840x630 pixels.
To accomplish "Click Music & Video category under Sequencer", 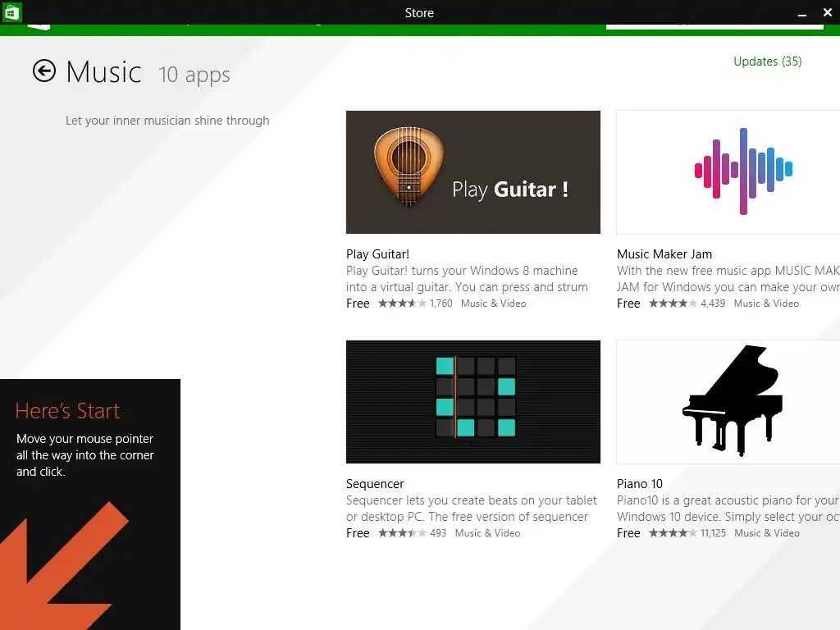I will coord(487,533).
